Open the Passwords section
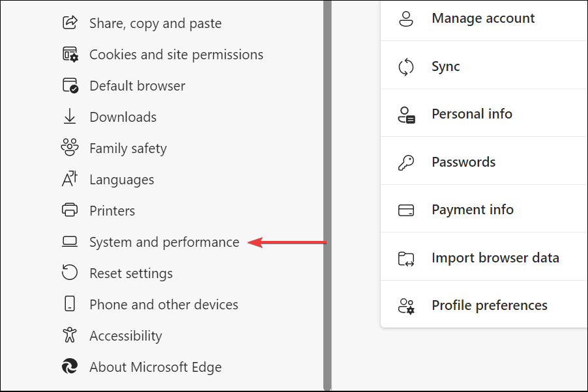This screenshot has height=392, width=588. pos(463,162)
